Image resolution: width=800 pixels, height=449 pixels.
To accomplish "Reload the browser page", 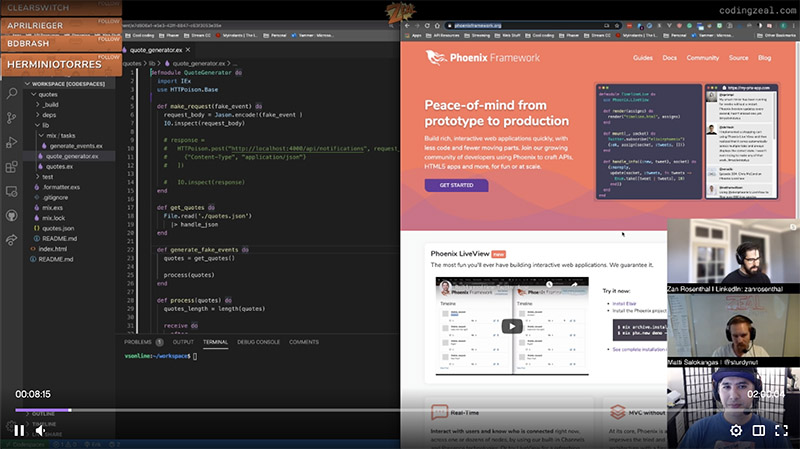I will 427,25.
